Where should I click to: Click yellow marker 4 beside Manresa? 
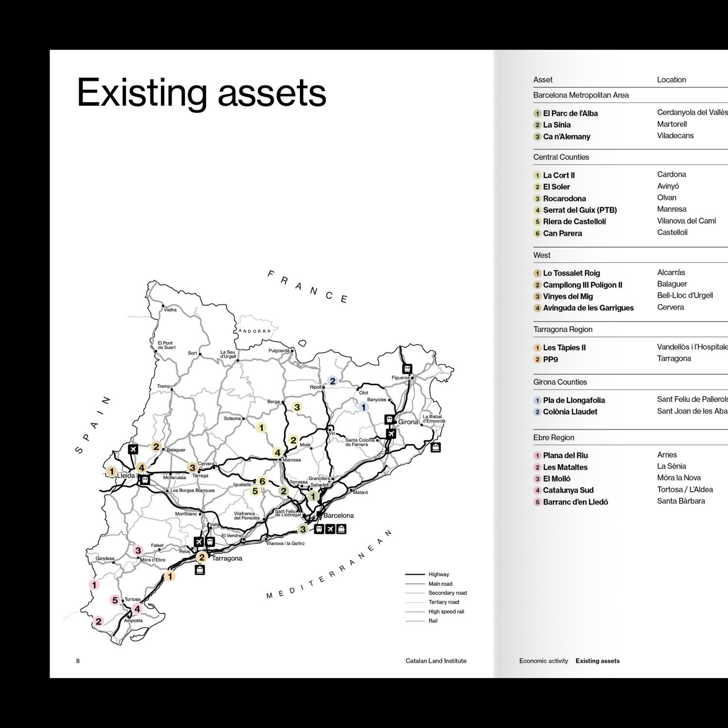[277, 453]
